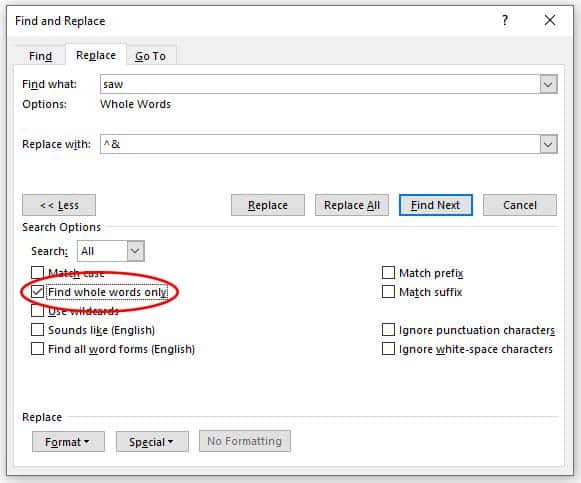Open the Special dropdown button
This screenshot has height=483, width=581.
[152, 442]
